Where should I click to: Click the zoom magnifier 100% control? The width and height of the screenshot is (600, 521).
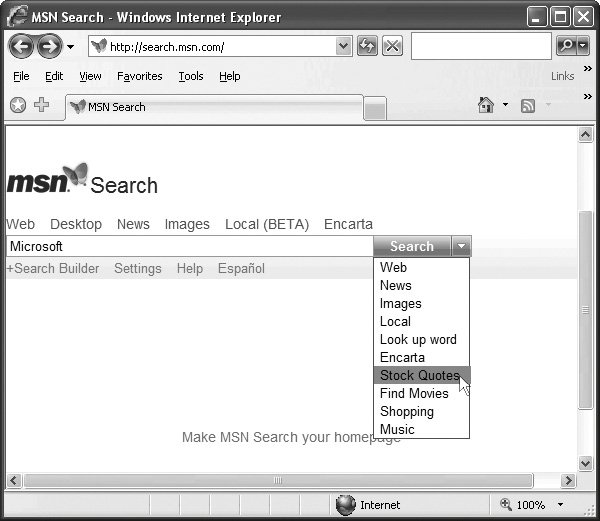coord(522,505)
